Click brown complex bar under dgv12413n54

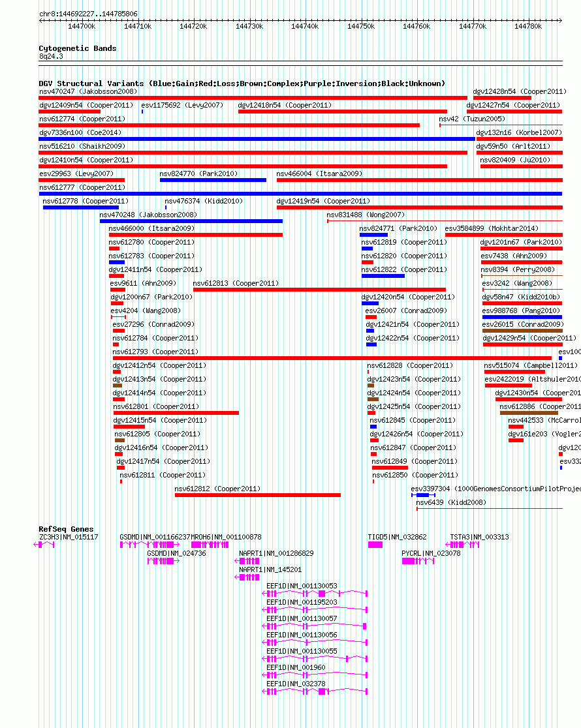pos(117,386)
